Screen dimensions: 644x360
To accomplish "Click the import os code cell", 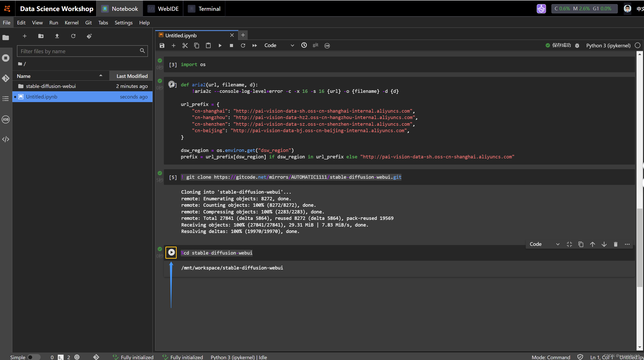I will pyautogui.click(x=399, y=65).
